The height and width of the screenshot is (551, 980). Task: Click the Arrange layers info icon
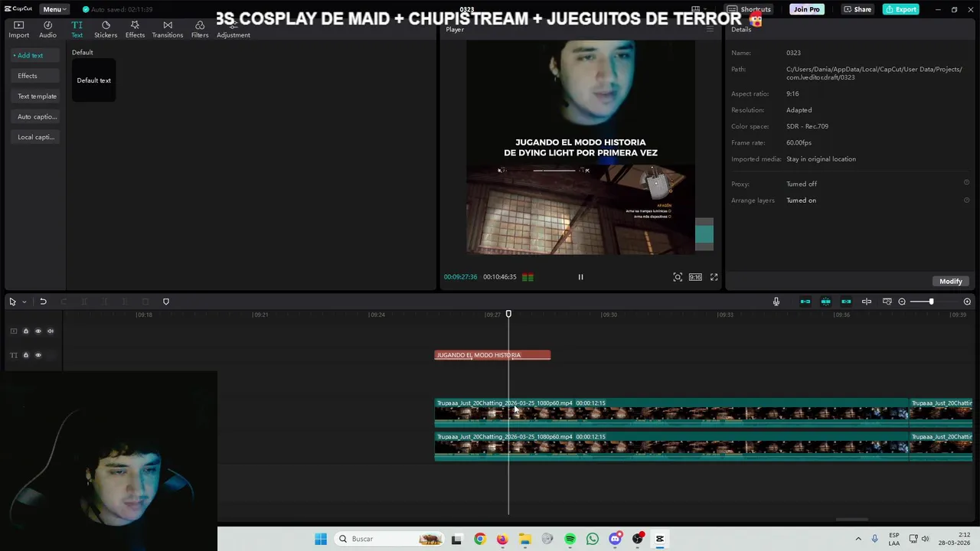point(966,200)
